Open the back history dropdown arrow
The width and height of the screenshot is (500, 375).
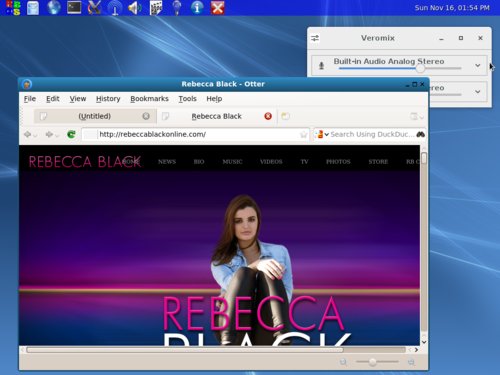[35, 135]
